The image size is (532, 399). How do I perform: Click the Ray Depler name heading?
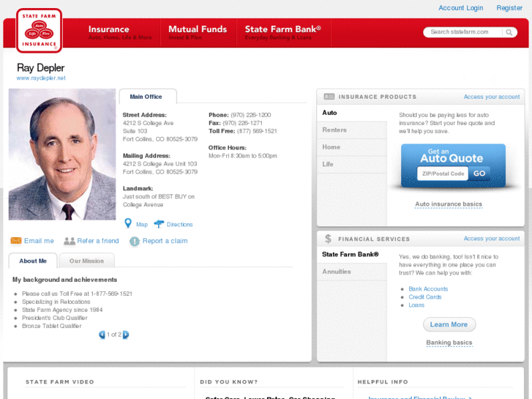coord(41,68)
